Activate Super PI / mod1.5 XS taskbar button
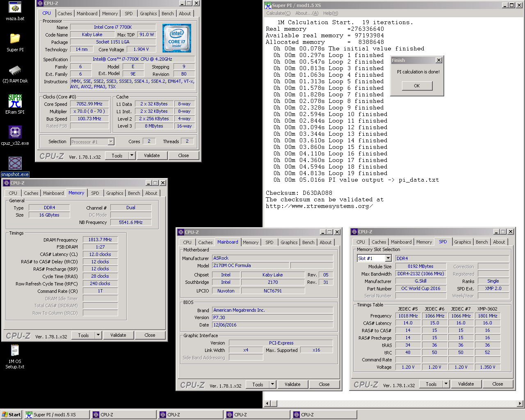This screenshot has width=525, height=420. [56, 415]
